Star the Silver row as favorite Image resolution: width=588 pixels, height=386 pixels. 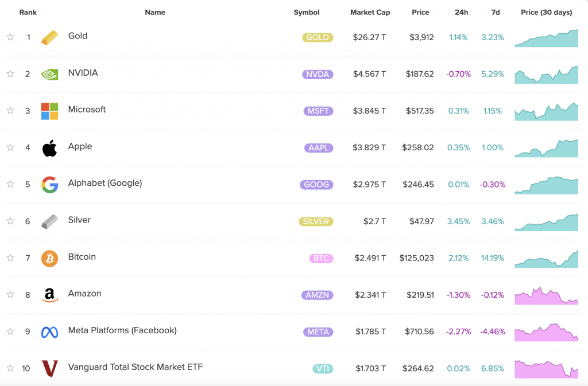click(x=10, y=221)
